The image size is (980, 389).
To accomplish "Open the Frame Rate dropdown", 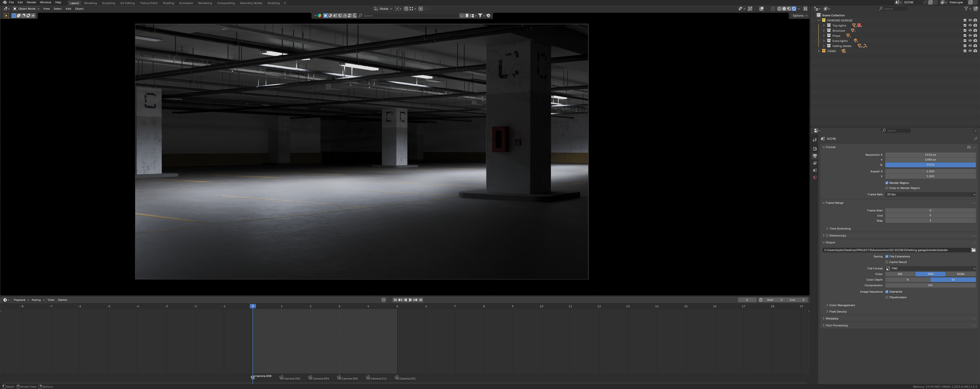I will point(930,194).
